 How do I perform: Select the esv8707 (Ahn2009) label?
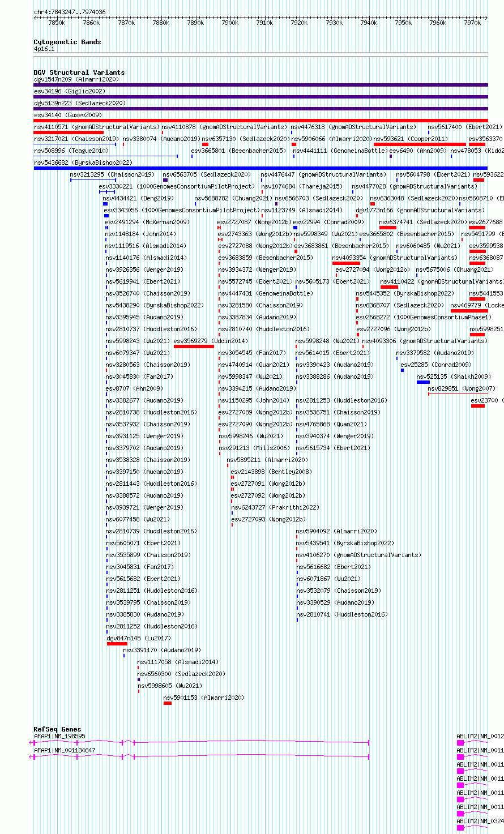(134, 388)
